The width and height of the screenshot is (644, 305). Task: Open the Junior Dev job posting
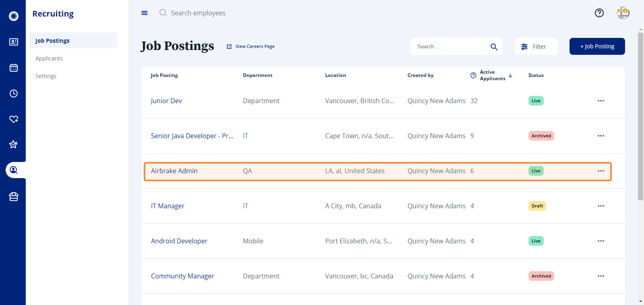click(166, 101)
